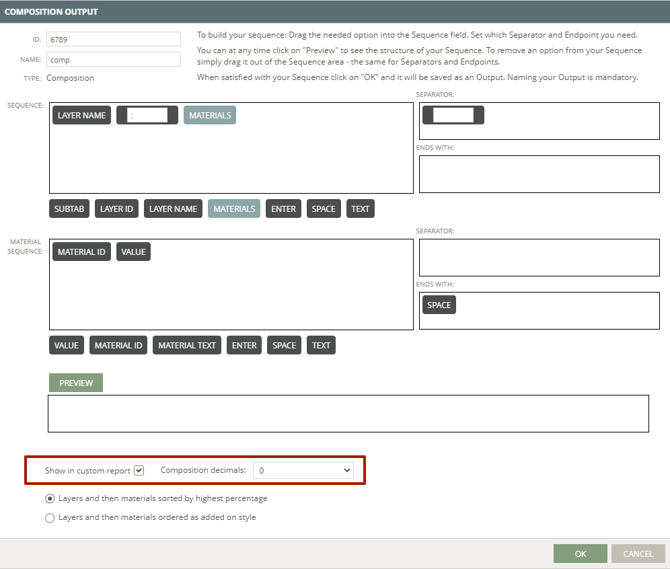Image resolution: width=670 pixels, height=569 pixels.
Task: Open the Composition decimals dropdown
Action: 303,470
